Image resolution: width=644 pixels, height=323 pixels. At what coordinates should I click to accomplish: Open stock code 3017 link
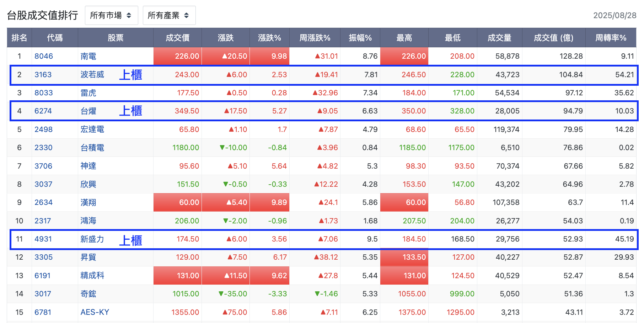coord(43,294)
